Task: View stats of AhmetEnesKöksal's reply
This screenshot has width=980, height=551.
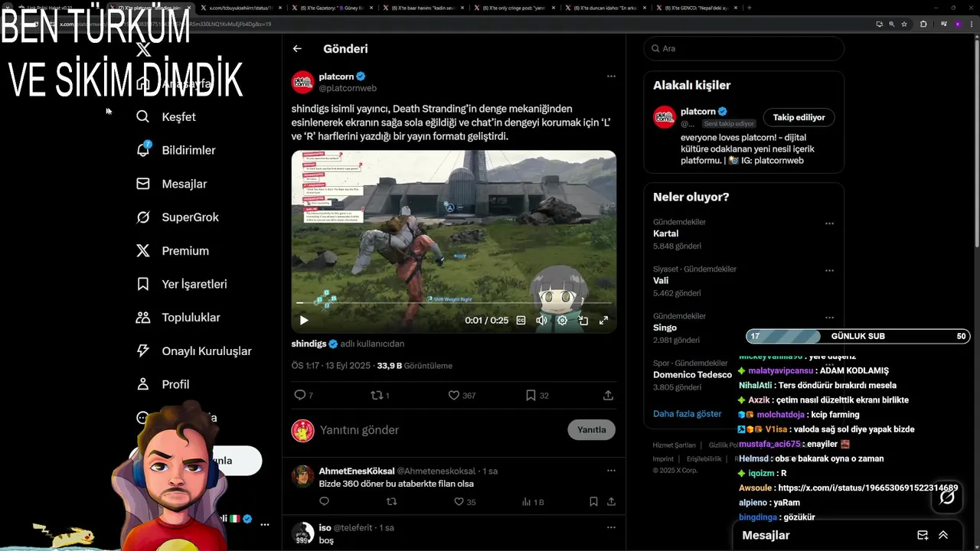Action: [527, 502]
